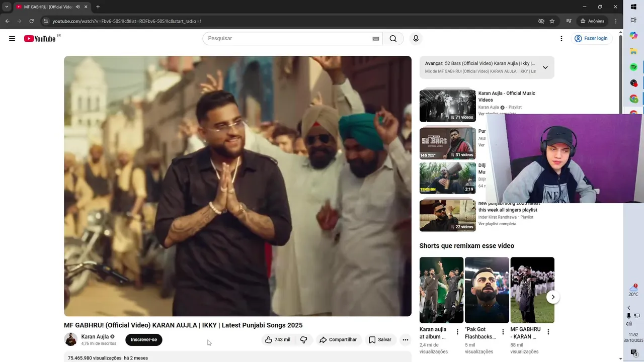Click Inscrever-se to subscribe

tap(144, 340)
